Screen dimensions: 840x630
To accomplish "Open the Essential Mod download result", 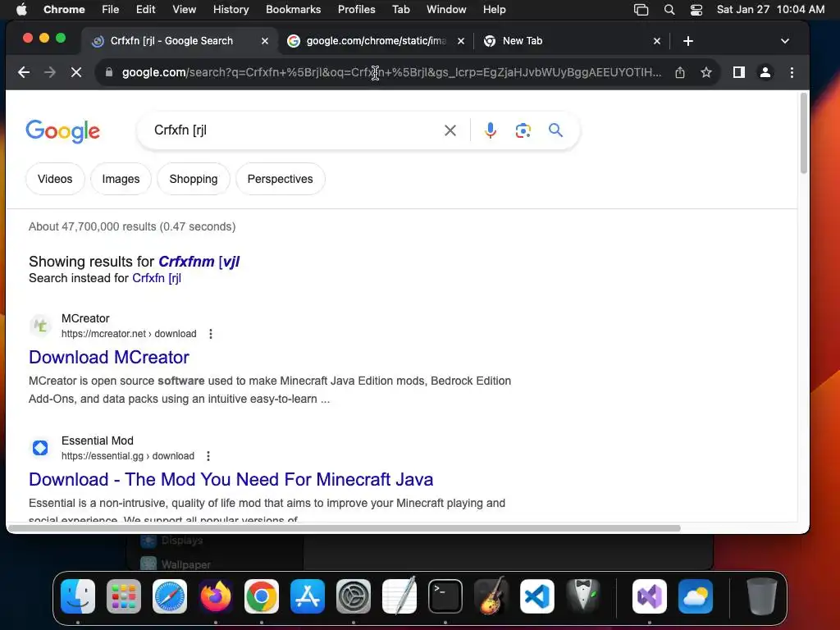I will pos(231,479).
